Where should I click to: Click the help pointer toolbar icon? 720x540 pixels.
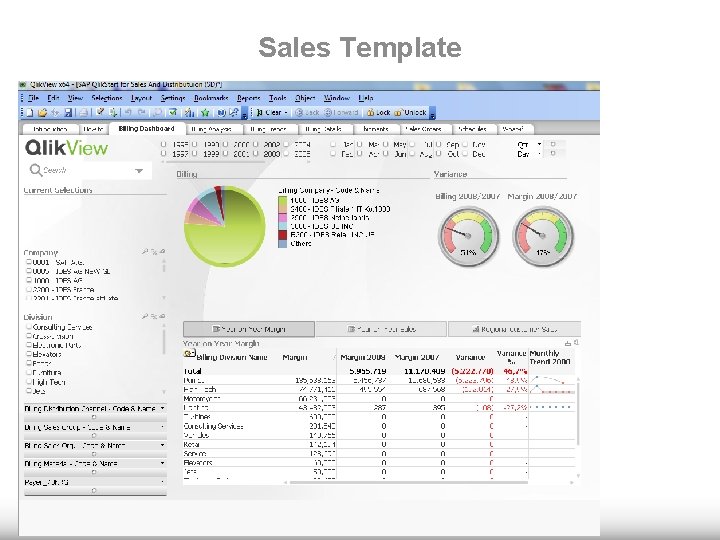[234, 112]
